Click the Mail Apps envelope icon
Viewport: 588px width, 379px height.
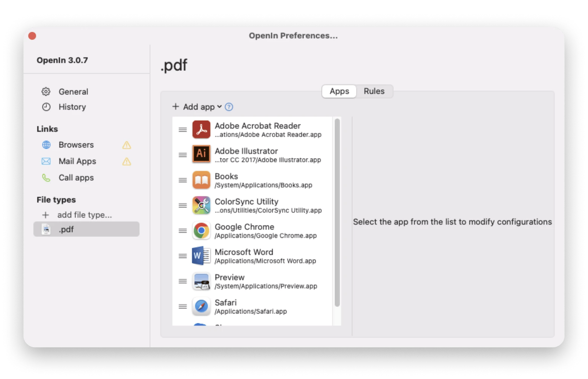(x=46, y=161)
